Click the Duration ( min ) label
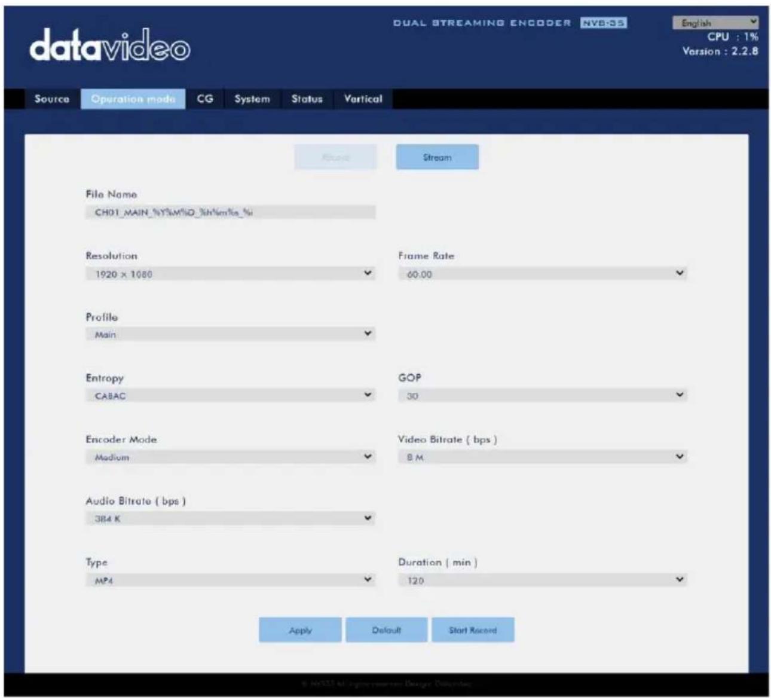Screen dimensions: 771x700 [438, 563]
